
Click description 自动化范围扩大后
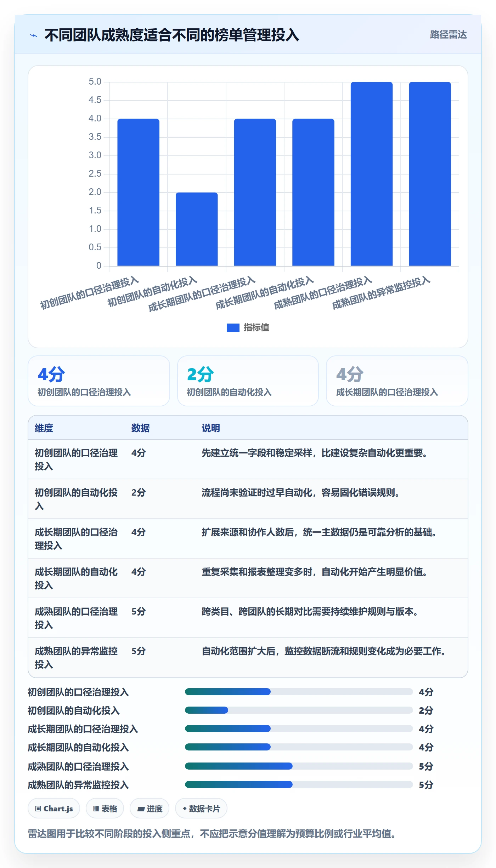pyautogui.click(x=323, y=651)
